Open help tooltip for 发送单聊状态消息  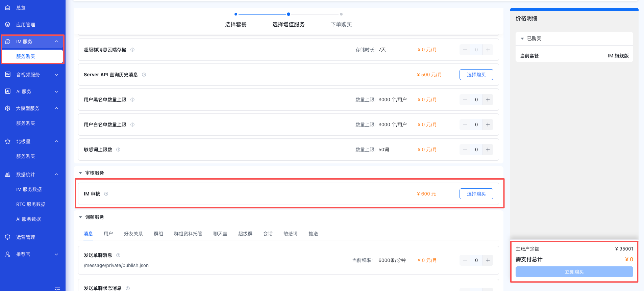point(128,288)
